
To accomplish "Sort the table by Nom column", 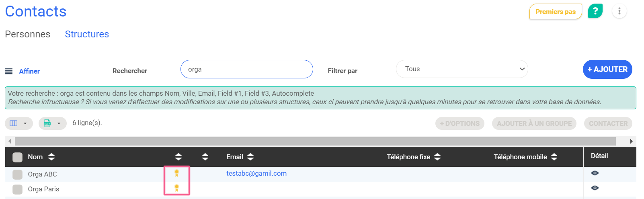I will 51,157.
